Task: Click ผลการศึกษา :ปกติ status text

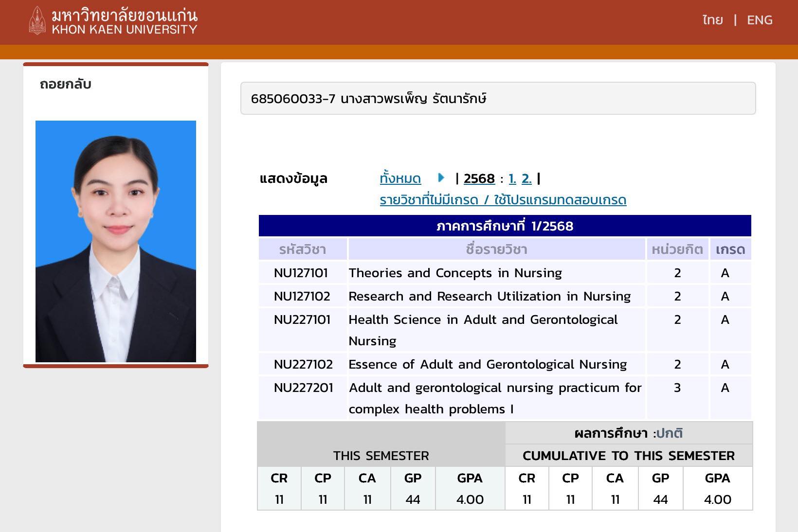Action: pos(629,433)
